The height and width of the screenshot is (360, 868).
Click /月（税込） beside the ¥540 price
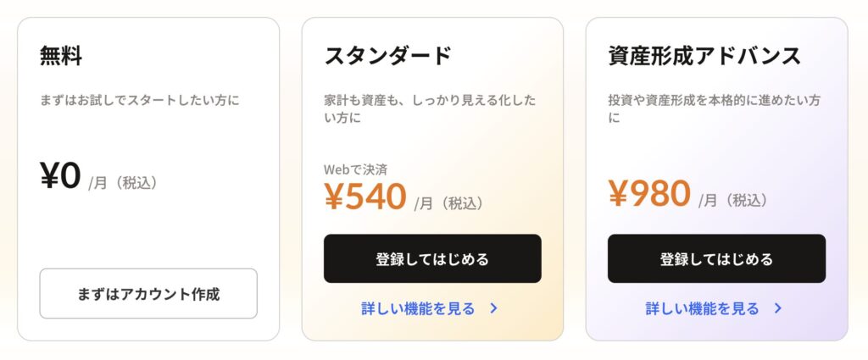pyautogui.click(x=449, y=203)
